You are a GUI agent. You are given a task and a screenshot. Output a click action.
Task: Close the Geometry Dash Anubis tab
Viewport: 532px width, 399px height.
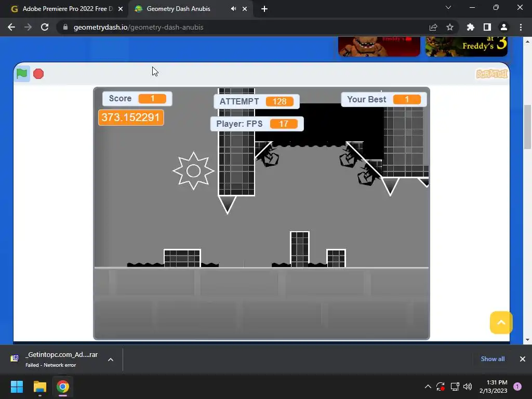tap(245, 9)
